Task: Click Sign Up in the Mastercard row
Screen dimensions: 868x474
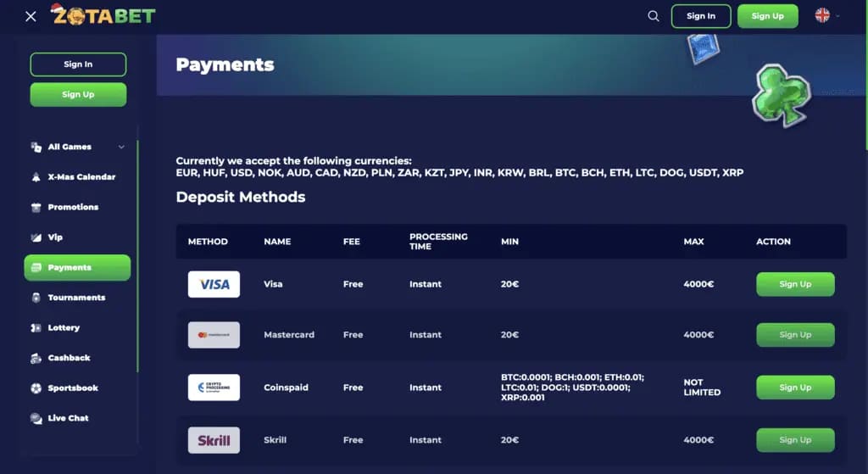Action: pyautogui.click(x=795, y=334)
